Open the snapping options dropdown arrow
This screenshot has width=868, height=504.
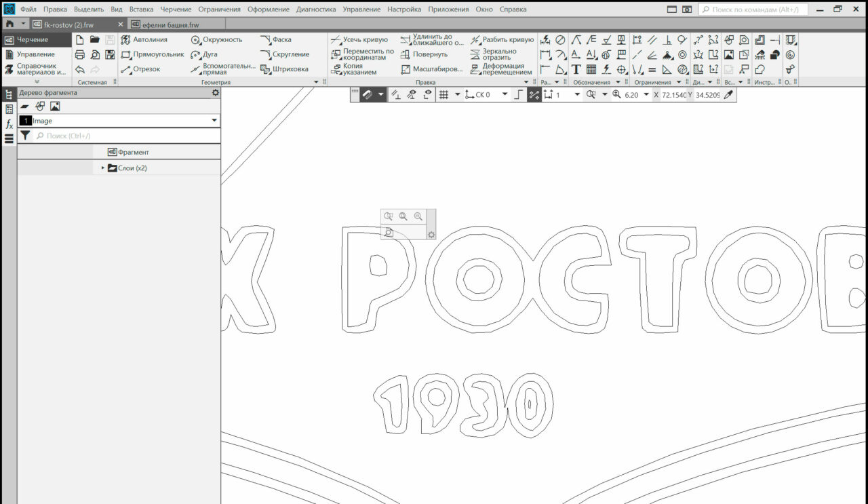click(381, 95)
